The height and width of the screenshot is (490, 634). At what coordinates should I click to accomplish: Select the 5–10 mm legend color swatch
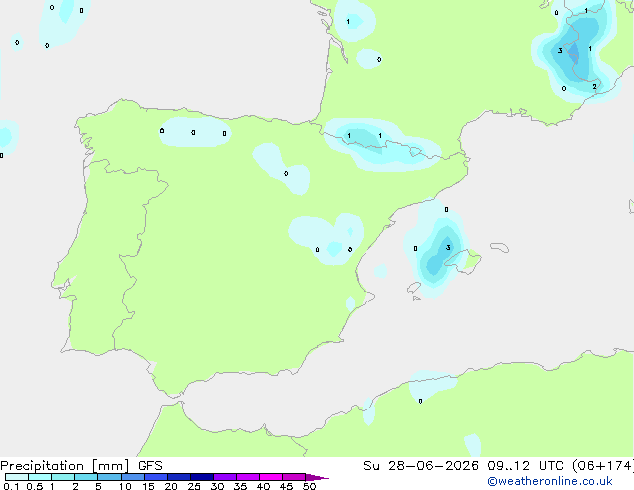[x=109, y=477]
